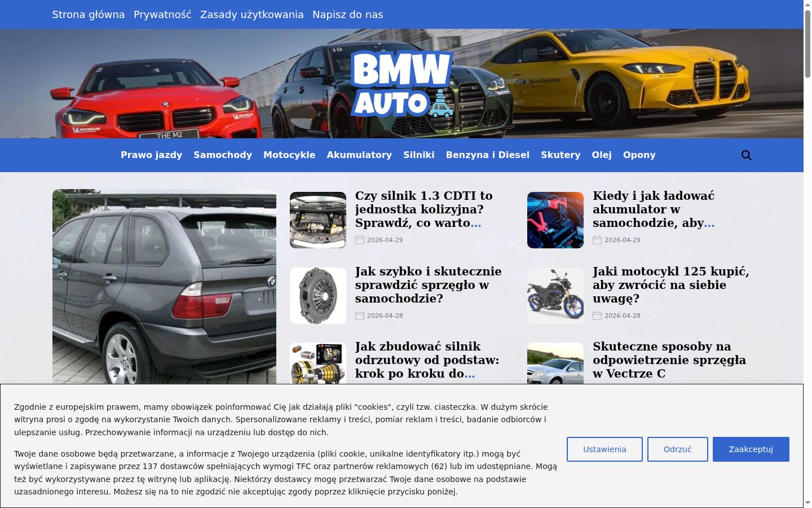
Task: Click the engine bay thumbnail
Action: pyautogui.click(x=318, y=220)
